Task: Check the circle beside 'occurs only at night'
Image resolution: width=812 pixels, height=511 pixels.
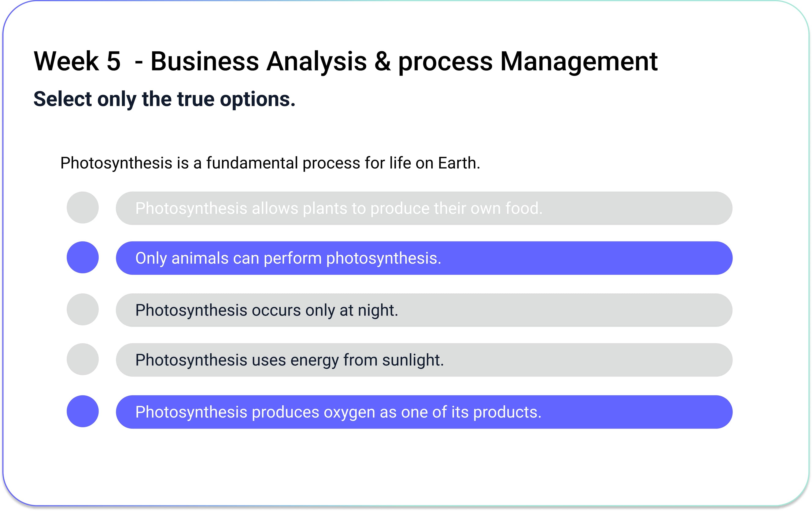Action: (x=83, y=309)
